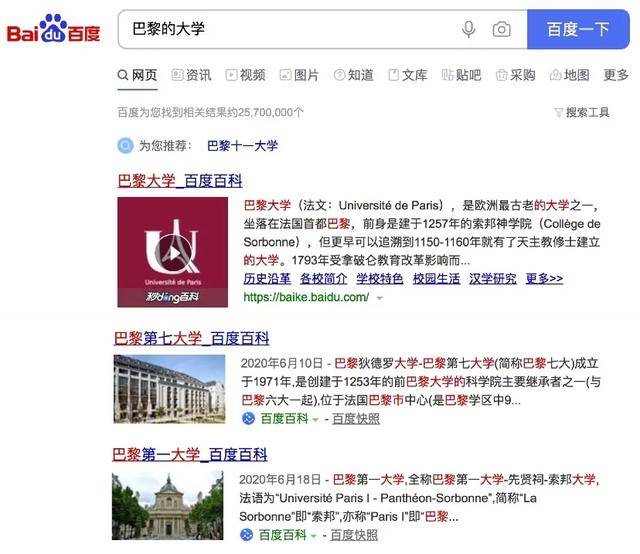The height and width of the screenshot is (554, 640).
Task: Play the Université de Paris video thumbnail
Action: click(x=173, y=252)
